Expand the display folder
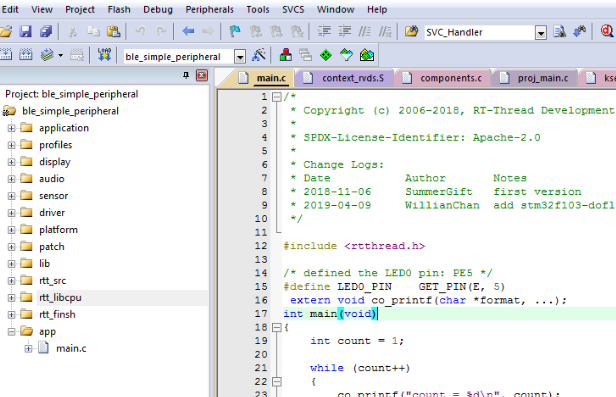The width and height of the screenshot is (616, 397). 11,162
